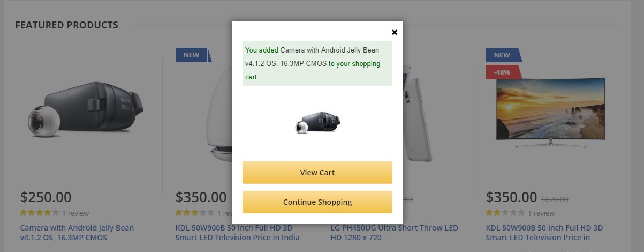
Task: Open the camera thumbnail inside the popup
Action: pos(317,123)
